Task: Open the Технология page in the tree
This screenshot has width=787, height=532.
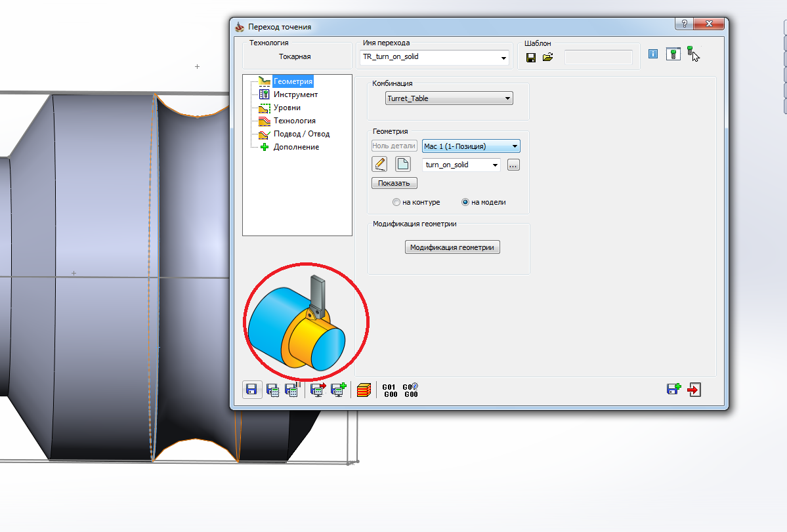Action: [294, 120]
